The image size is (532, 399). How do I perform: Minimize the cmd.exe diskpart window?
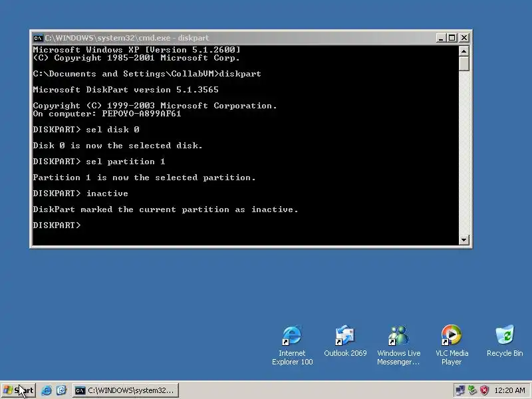[440, 38]
